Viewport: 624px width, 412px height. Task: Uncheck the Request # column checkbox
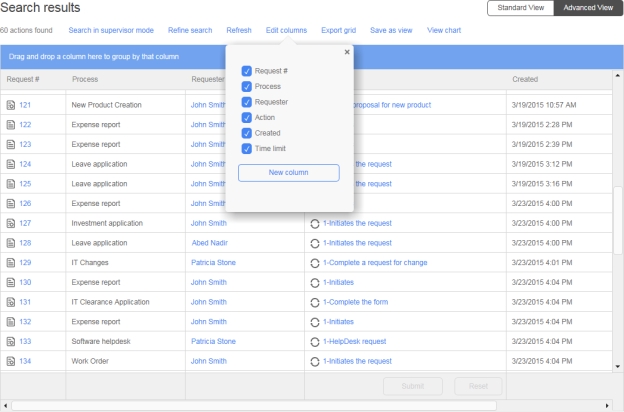click(x=247, y=71)
